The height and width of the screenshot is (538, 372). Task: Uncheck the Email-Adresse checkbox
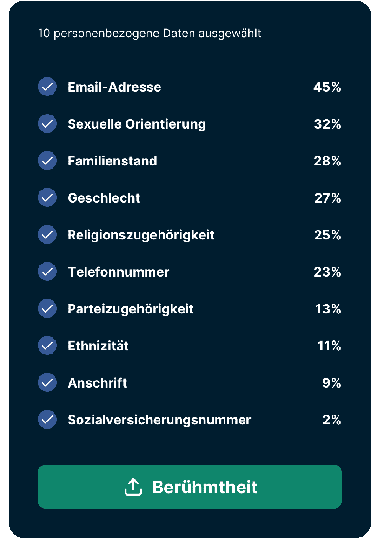(47, 87)
